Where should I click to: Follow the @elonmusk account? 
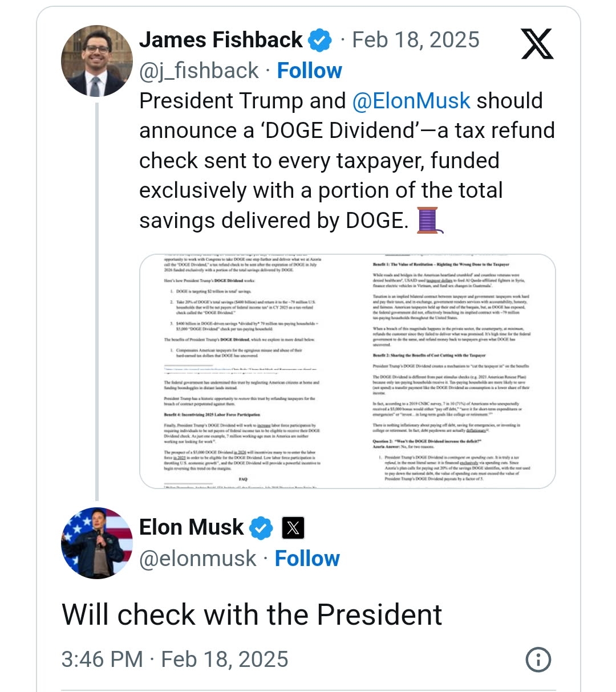coord(307,559)
